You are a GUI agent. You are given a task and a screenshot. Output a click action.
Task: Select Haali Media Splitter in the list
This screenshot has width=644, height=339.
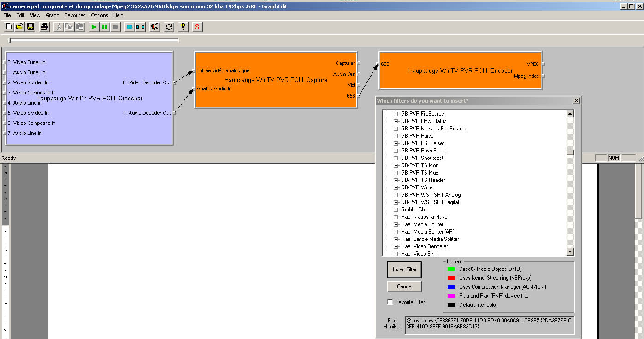422,224
